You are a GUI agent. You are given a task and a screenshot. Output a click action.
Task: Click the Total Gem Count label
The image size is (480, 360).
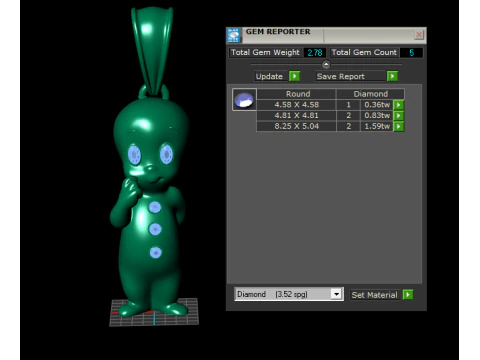[364, 52]
